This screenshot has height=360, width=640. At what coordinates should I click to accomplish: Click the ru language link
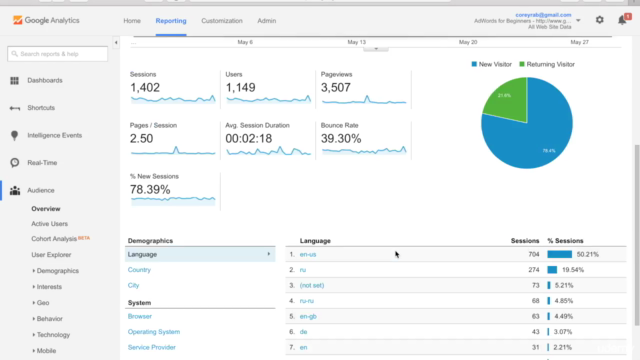pyautogui.click(x=303, y=270)
